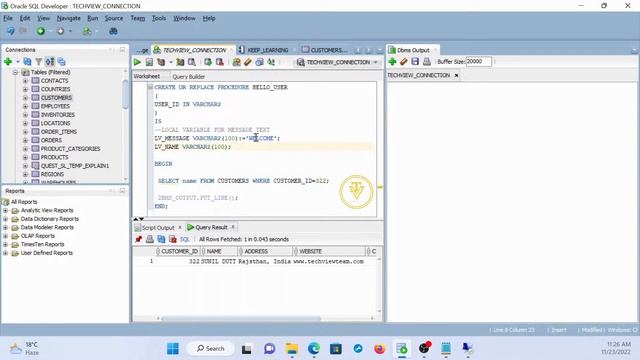
Task: Expand the COUNTRIES table node
Action: coord(25,89)
